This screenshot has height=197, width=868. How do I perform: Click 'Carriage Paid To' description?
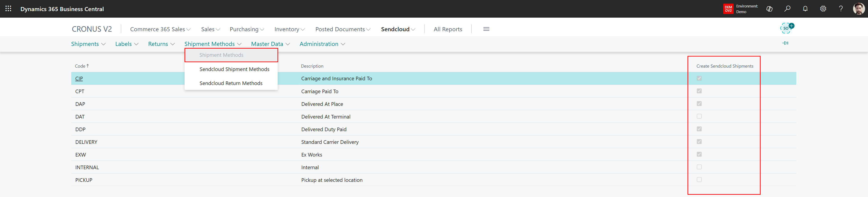tap(320, 91)
